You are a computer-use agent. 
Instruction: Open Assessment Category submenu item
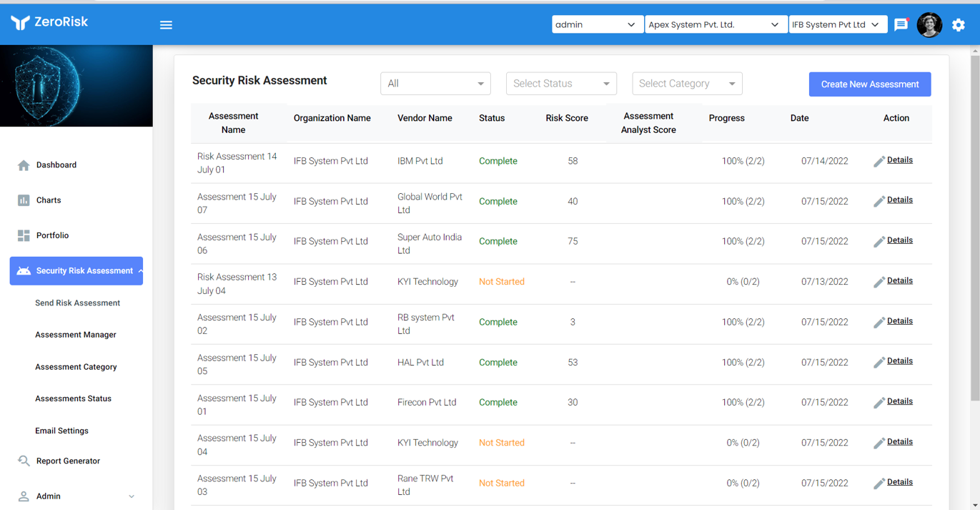(x=76, y=367)
